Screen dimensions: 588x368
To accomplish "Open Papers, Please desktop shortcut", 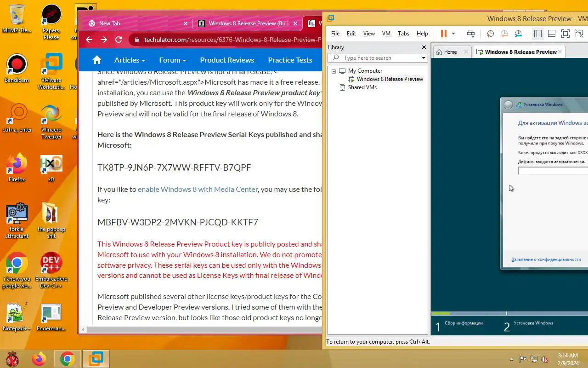I will coord(51,22).
